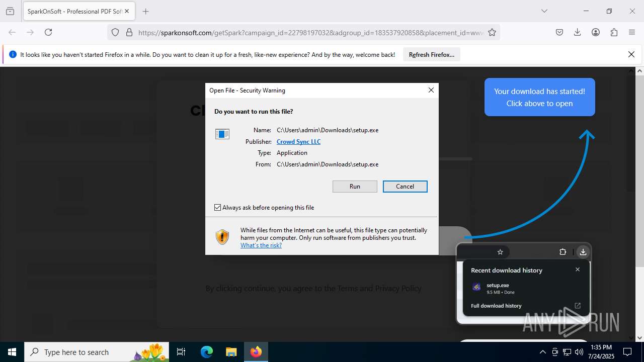The width and height of the screenshot is (644, 362).
Task: Open Task View on the taskbar
Action: pos(182,352)
